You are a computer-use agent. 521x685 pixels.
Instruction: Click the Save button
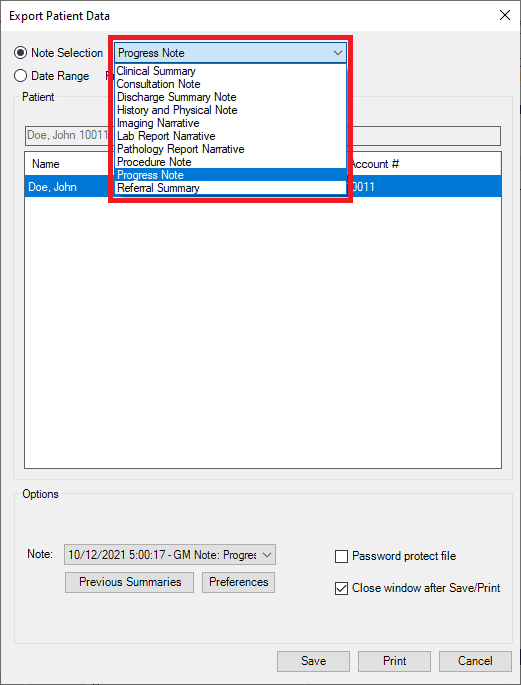tap(313, 661)
